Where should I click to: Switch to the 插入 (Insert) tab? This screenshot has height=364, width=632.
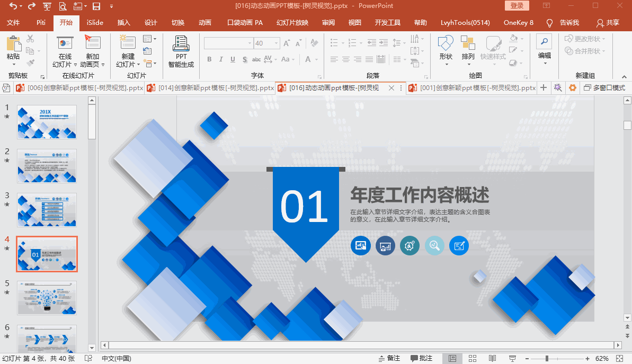click(x=124, y=23)
